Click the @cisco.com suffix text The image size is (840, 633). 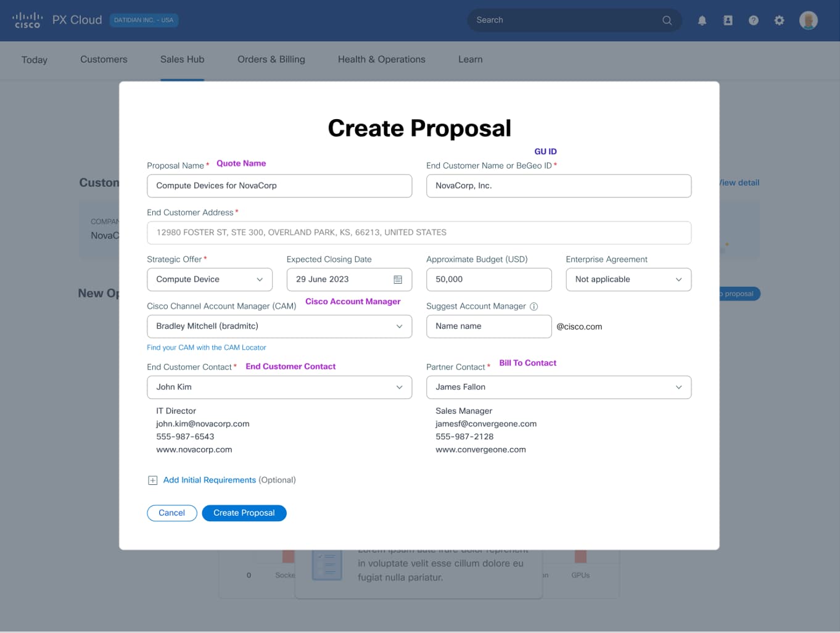click(579, 327)
